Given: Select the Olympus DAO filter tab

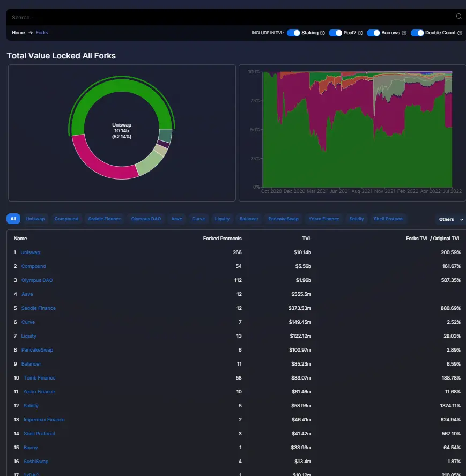Looking at the screenshot, I should (x=146, y=219).
